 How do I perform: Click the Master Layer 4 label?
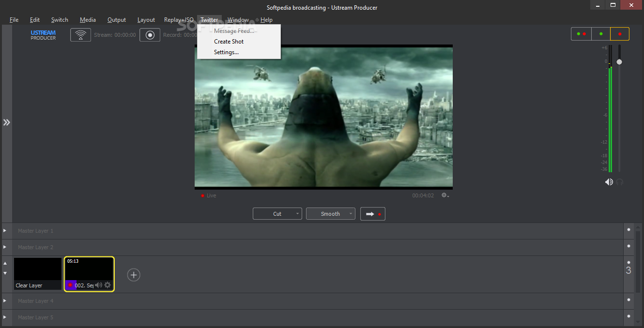(x=36, y=301)
